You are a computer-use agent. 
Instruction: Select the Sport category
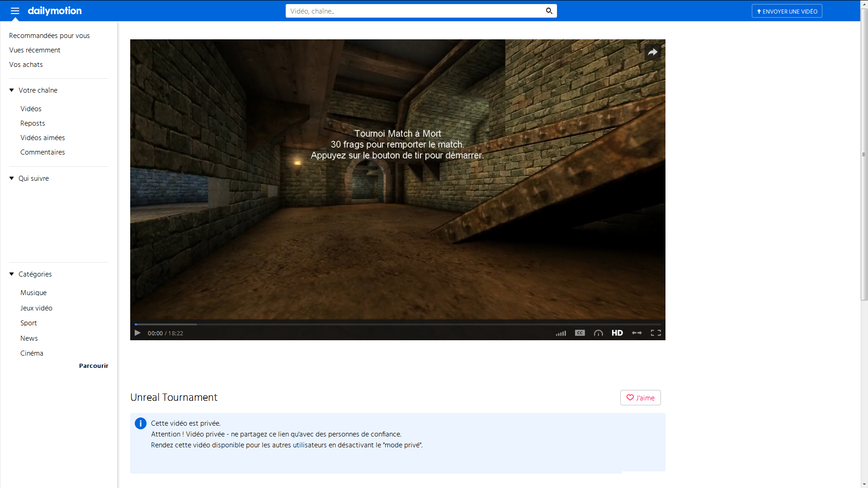(x=28, y=323)
